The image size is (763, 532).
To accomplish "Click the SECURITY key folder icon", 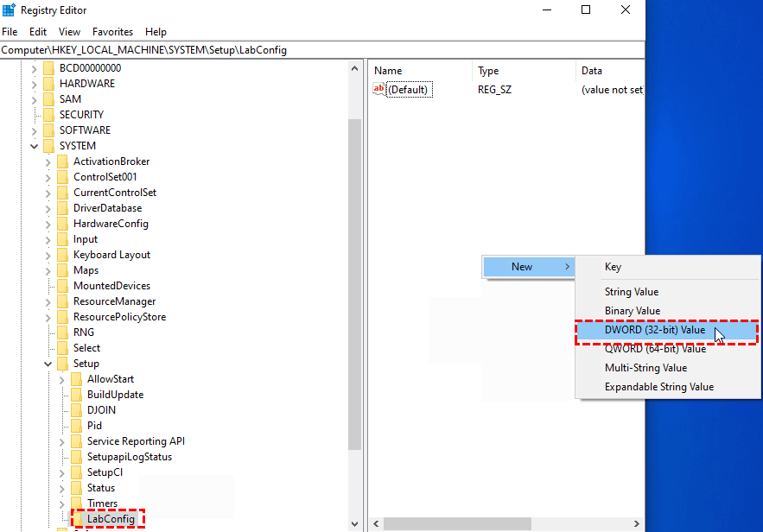I will [x=48, y=115].
